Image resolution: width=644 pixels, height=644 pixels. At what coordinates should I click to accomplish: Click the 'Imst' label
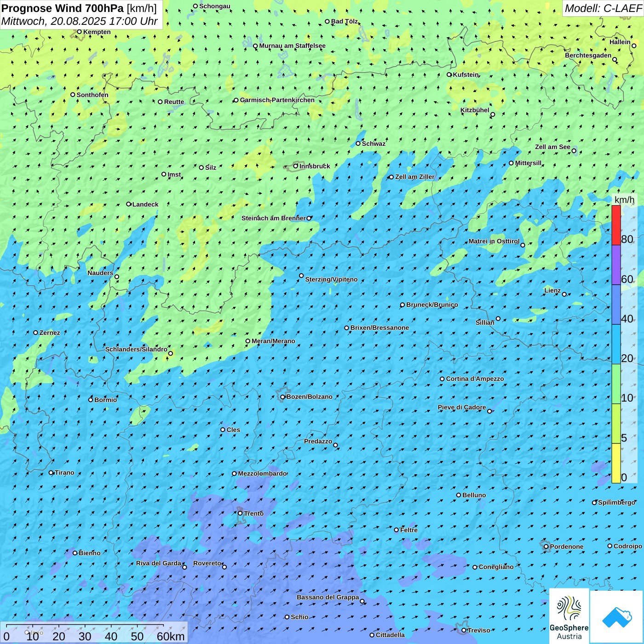pyautogui.click(x=174, y=174)
